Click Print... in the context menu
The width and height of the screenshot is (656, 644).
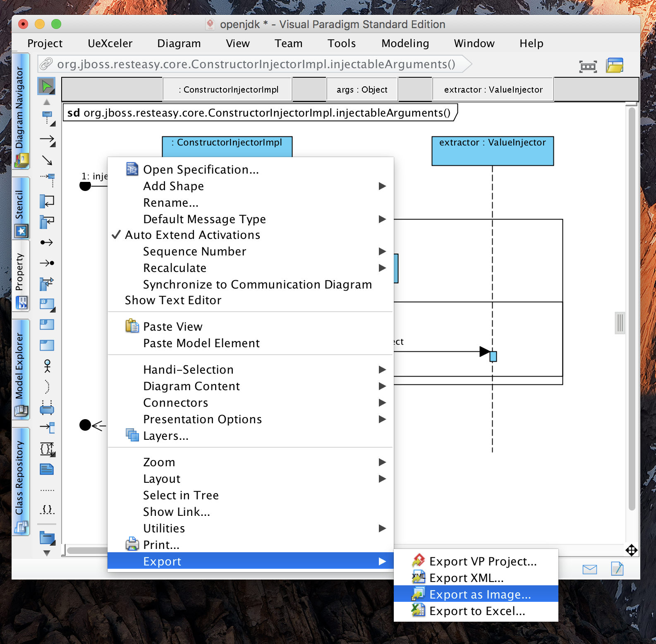(x=250, y=545)
